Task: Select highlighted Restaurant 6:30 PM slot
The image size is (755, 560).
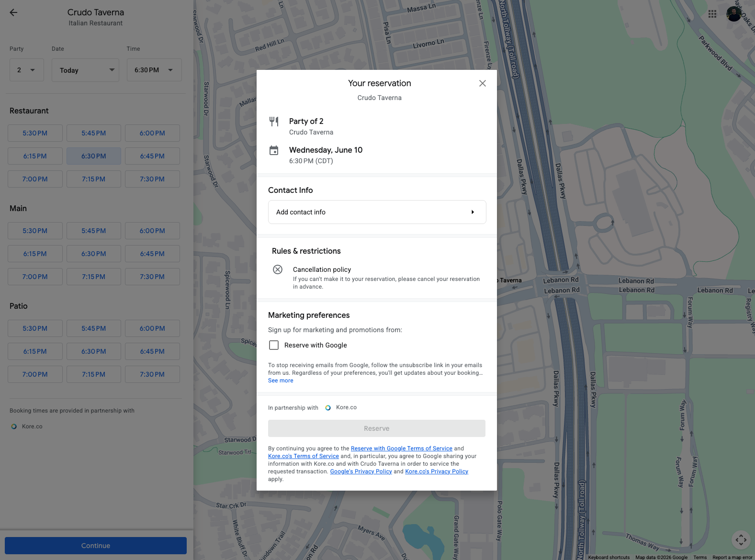Action: coord(94,156)
